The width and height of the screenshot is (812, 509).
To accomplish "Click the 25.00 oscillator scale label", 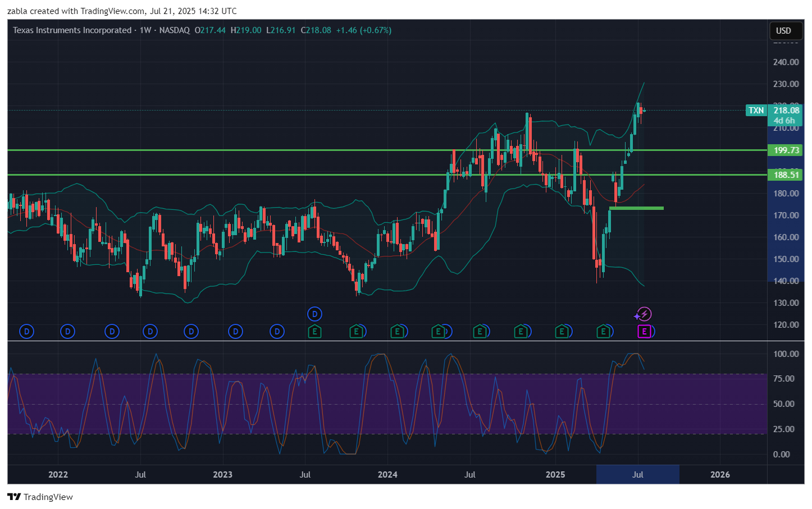I will [784, 429].
